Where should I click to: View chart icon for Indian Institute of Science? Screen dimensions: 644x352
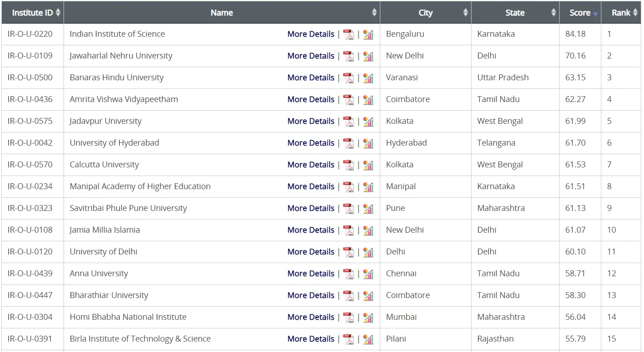[368, 34]
